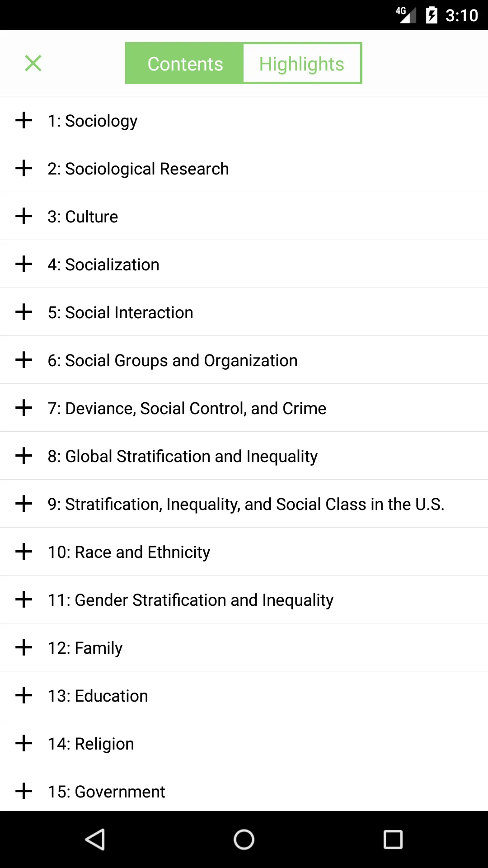Tap plus icon next to Deviance chapter
Screen dimensions: 488x868
point(24,408)
